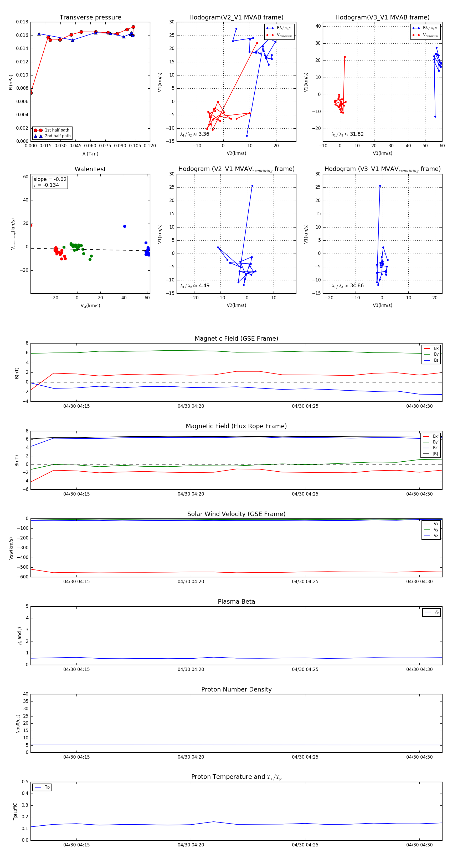Click the WalenTest 'V_A(km/s)' x-axis label
Image resolution: width=473 pixels, height=868 pixels.
(x=90, y=306)
